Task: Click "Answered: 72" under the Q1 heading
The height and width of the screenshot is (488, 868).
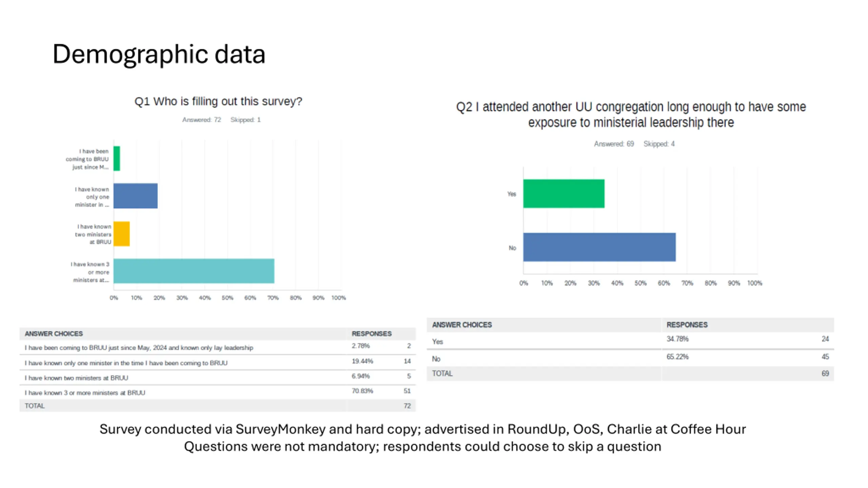Action: [x=201, y=120]
